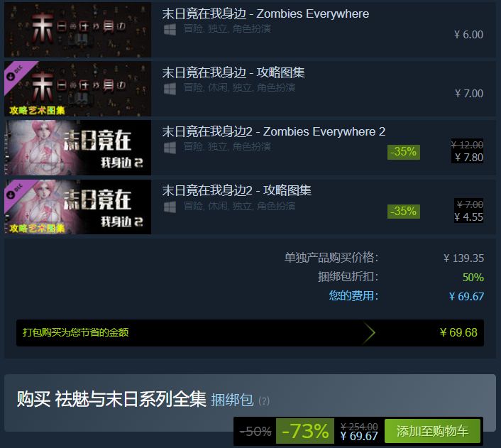
Task: Open the 末日竟在我身边 - Zombies Everywhere title link
Action: coord(265,13)
